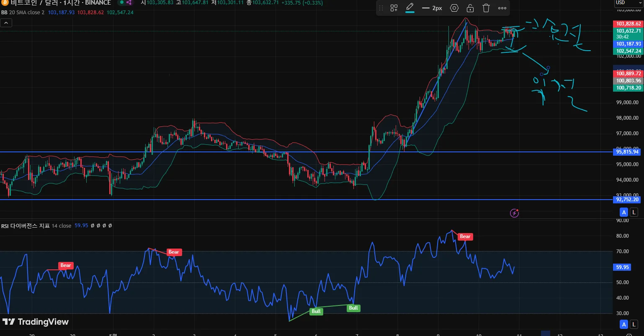Click the purple lightning bolt icon
This screenshot has width=644, height=336.
point(515,213)
